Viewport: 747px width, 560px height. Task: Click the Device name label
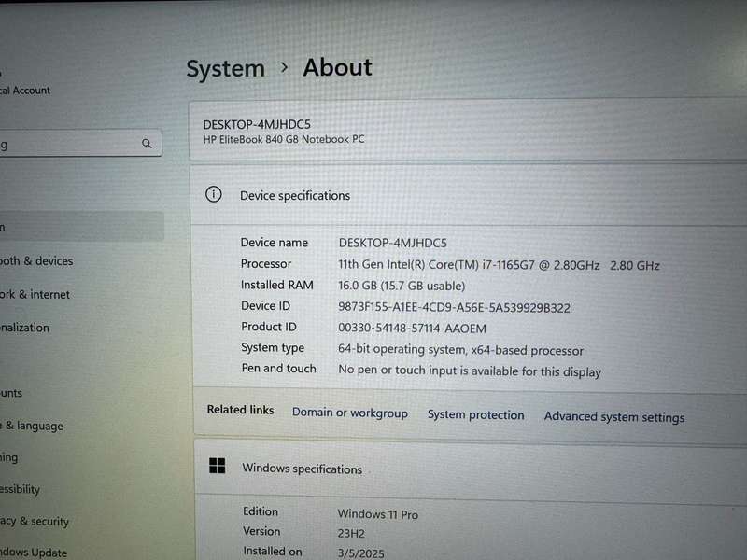coord(275,243)
